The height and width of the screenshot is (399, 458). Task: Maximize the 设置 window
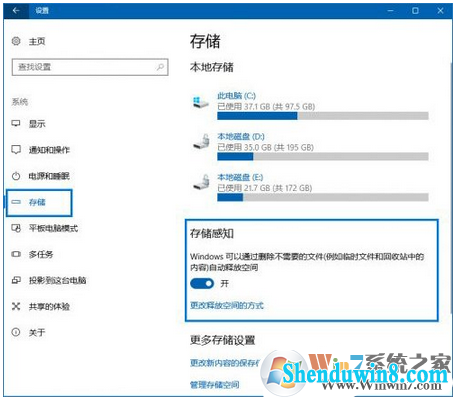click(x=415, y=11)
